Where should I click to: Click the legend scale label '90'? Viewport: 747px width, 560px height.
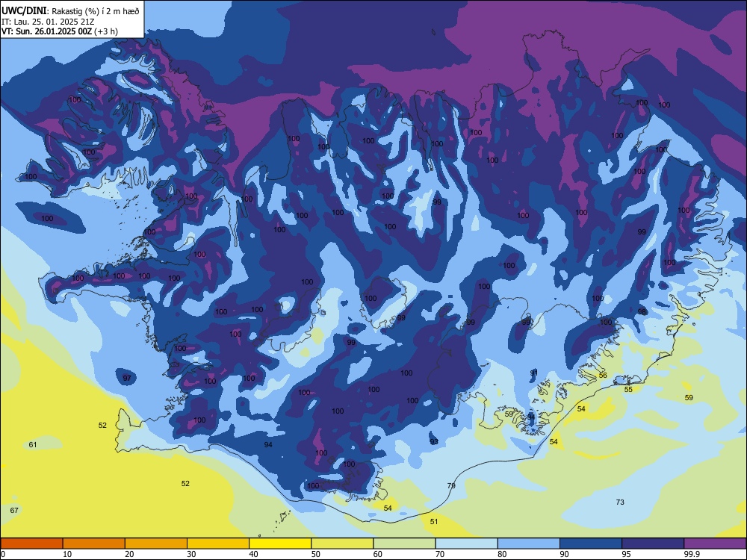pyautogui.click(x=565, y=554)
